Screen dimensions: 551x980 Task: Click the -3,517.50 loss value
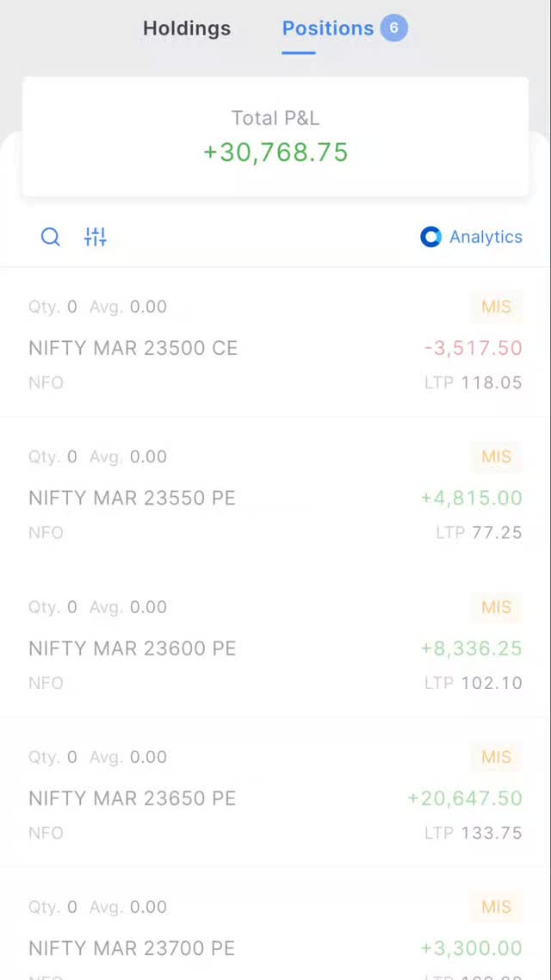click(x=473, y=348)
